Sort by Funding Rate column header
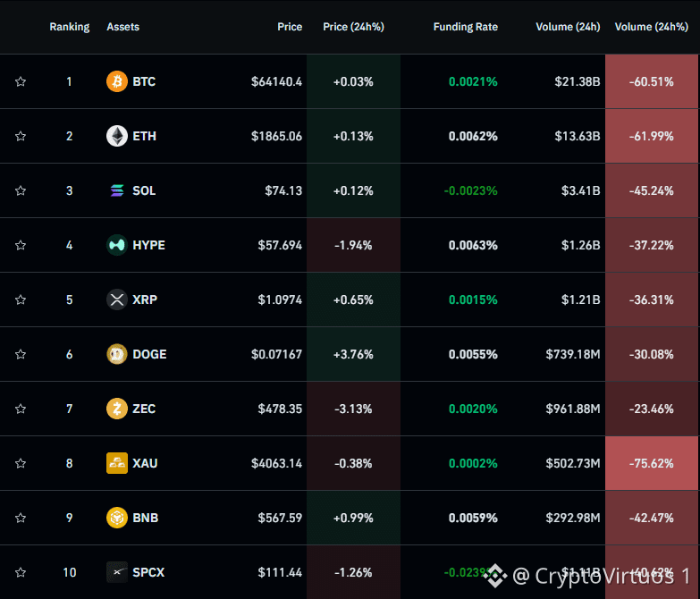Screen dimensions: 700x599 (466, 27)
